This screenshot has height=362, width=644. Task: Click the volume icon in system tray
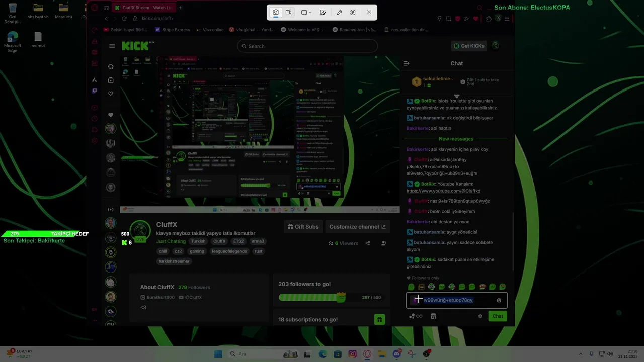tap(609, 354)
